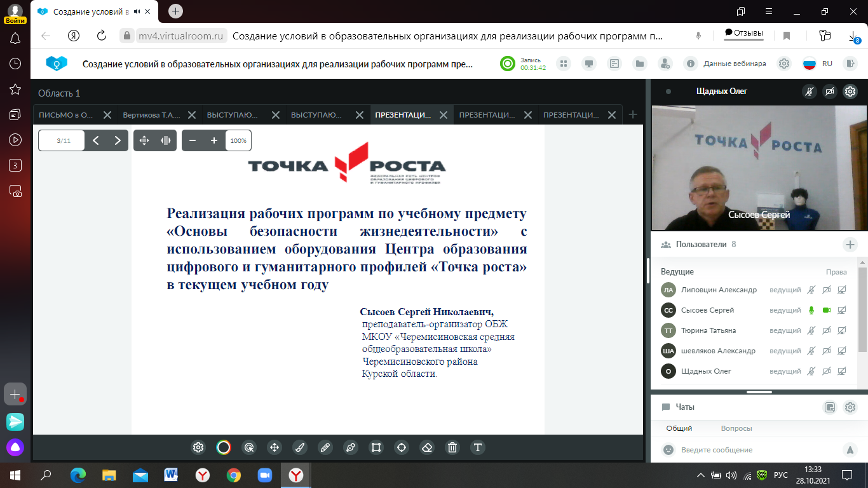Open webinar settings gear in header

pyautogui.click(x=784, y=64)
